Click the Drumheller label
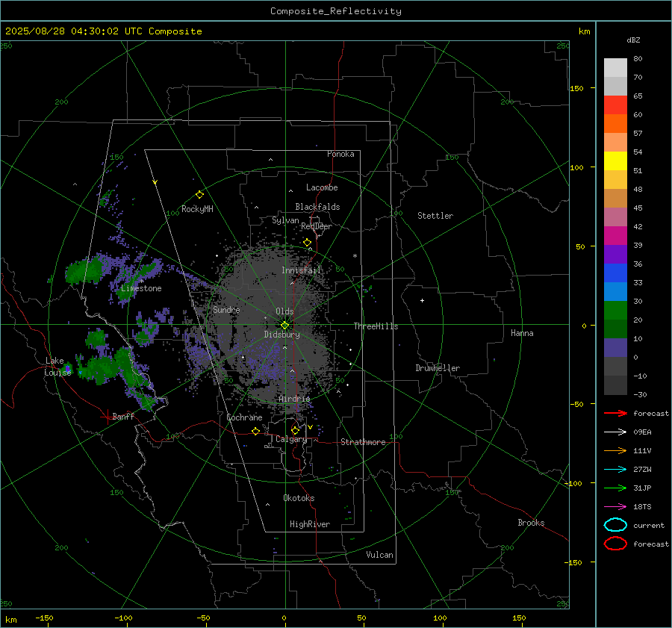This screenshot has width=672, height=628. point(438,368)
